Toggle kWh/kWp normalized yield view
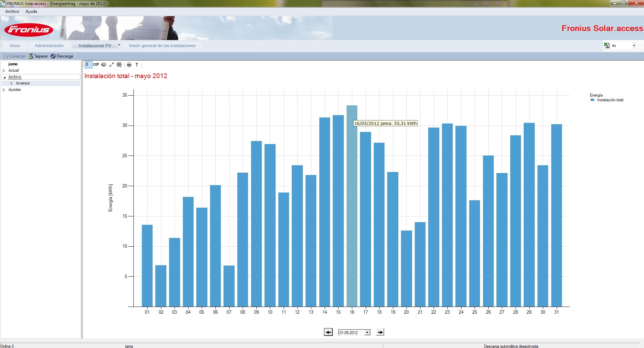 coord(119,65)
